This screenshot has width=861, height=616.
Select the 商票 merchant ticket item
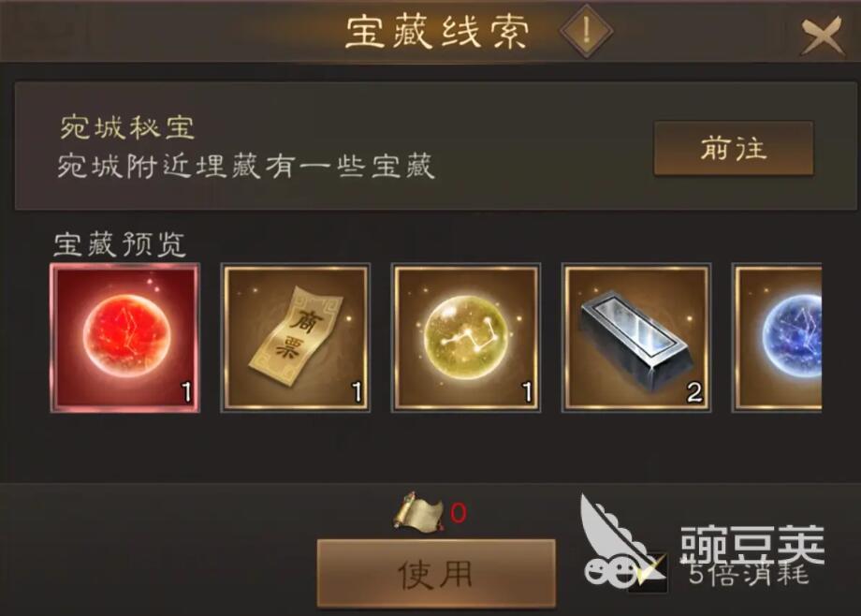(296, 338)
